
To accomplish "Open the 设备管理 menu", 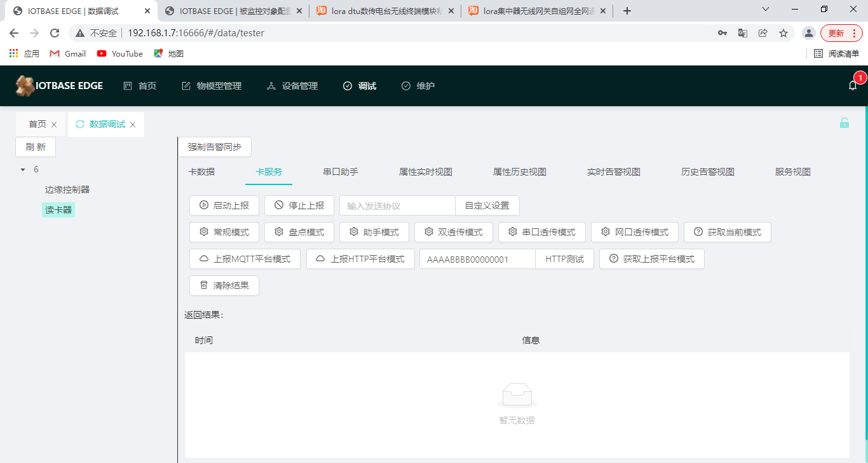I will click(x=292, y=86).
